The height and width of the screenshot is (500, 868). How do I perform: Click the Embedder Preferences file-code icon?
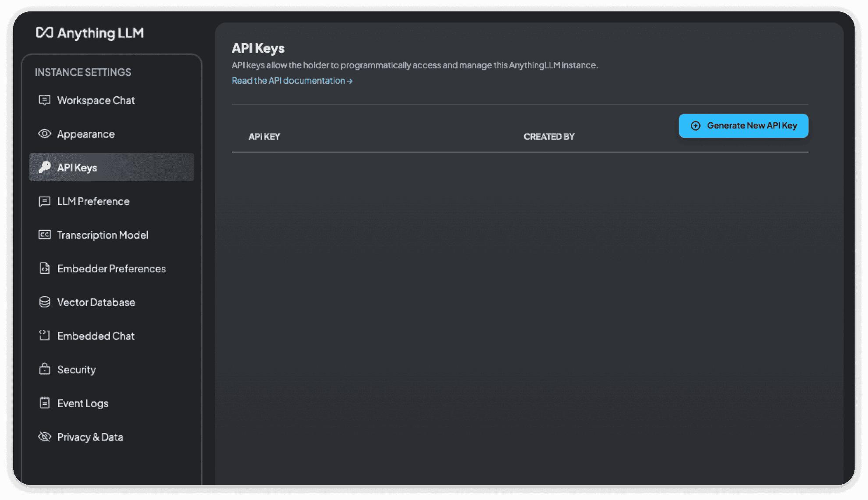coord(44,268)
